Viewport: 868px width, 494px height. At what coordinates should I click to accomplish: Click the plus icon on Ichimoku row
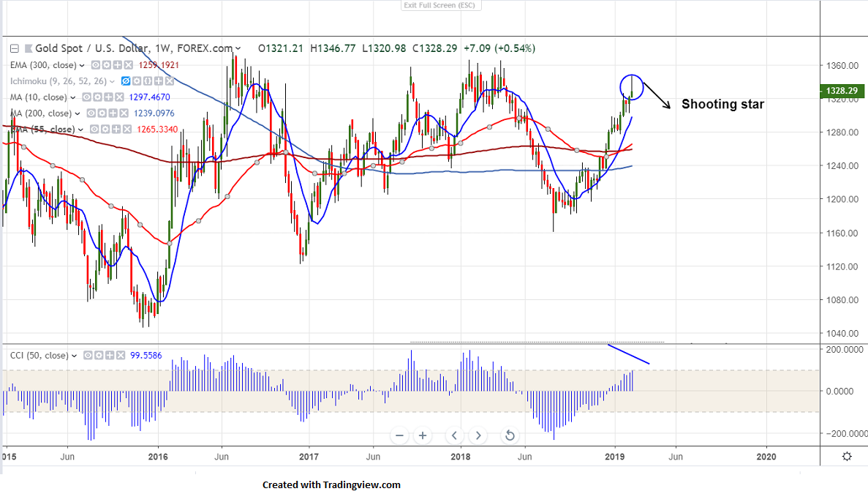[159, 81]
